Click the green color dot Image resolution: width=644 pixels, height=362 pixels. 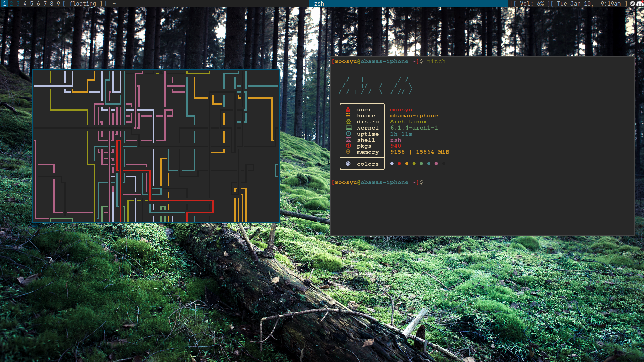click(x=421, y=164)
